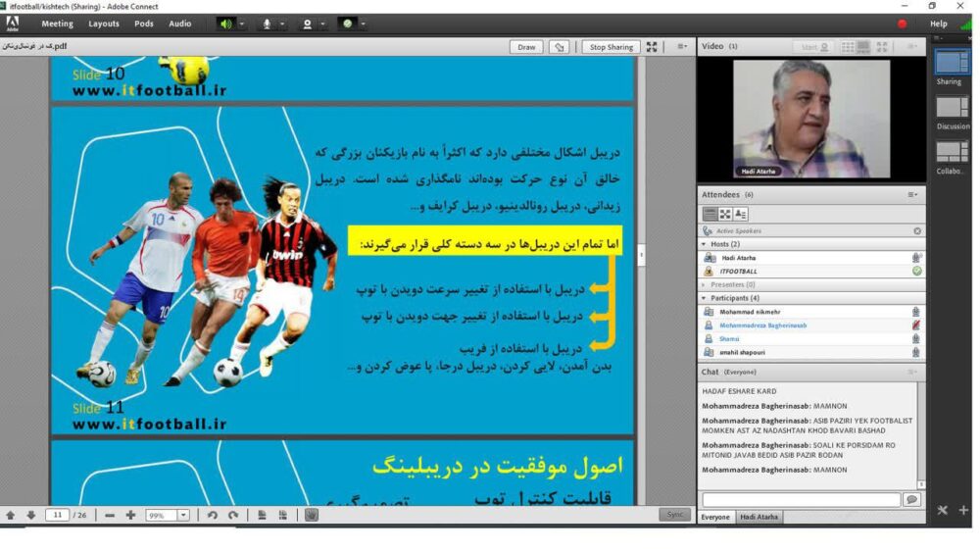
Task: Select the Discussion layout thumbnail
Action: pyautogui.click(x=952, y=108)
